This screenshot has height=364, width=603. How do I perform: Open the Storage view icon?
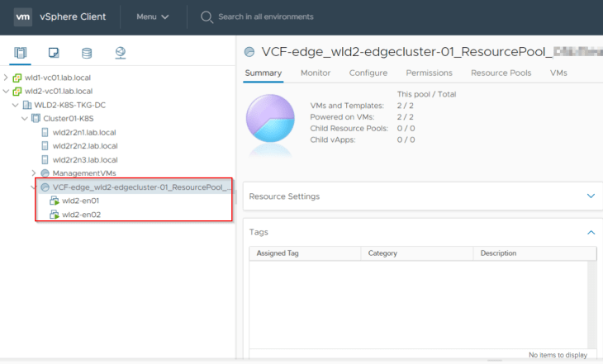coord(87,53)
